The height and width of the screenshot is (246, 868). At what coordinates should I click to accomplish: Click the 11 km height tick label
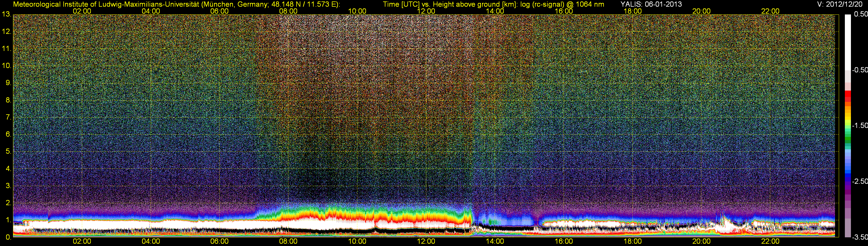(x=6, y=49)
